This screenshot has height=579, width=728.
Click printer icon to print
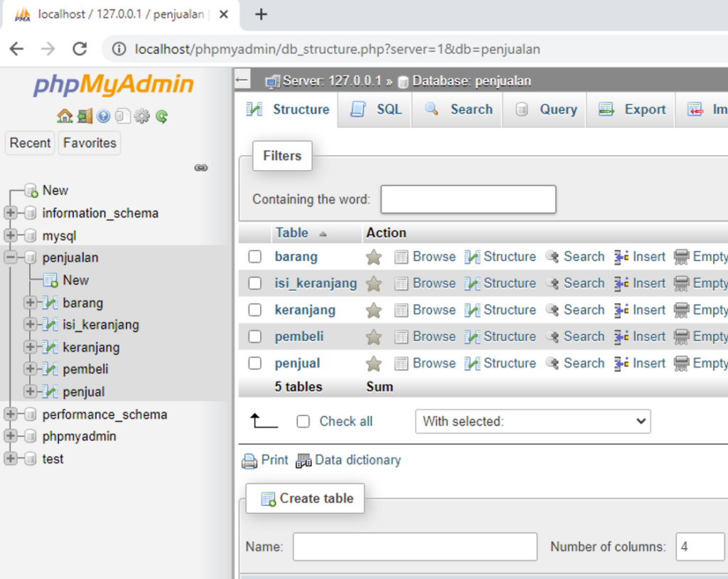click(x=250, y=461)
